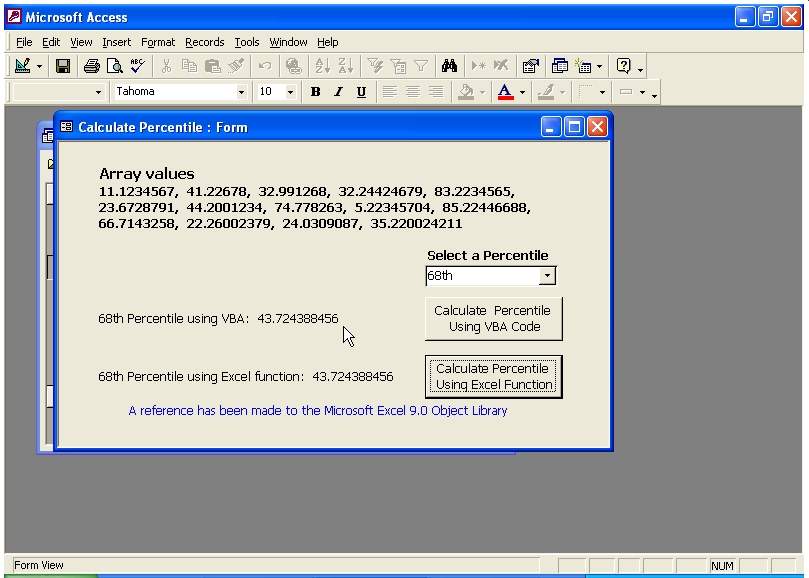
Task: Toggle Bold formatting
Action: click(315, 92)
